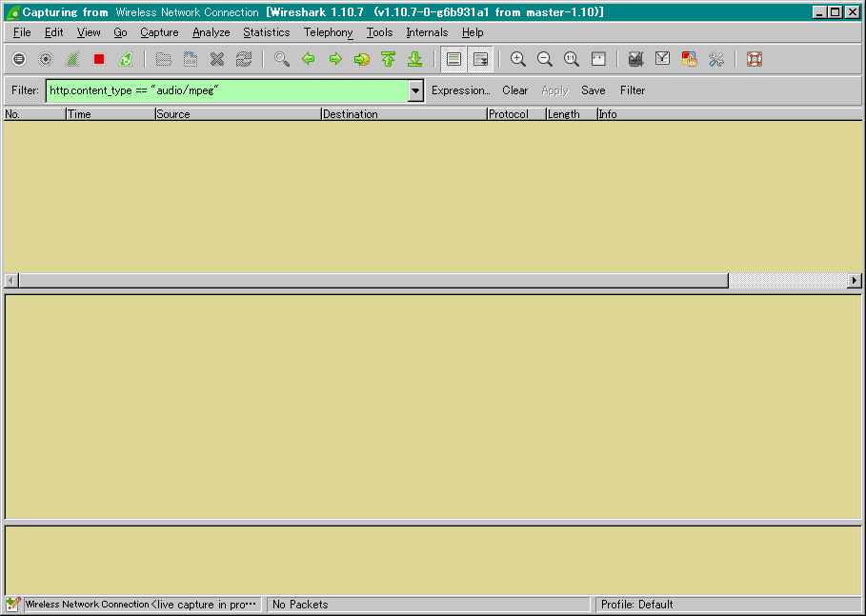Stop the running live capture
Image resolution: width=866 pixels, height=616 pixels.
click(x=99, y=59)
